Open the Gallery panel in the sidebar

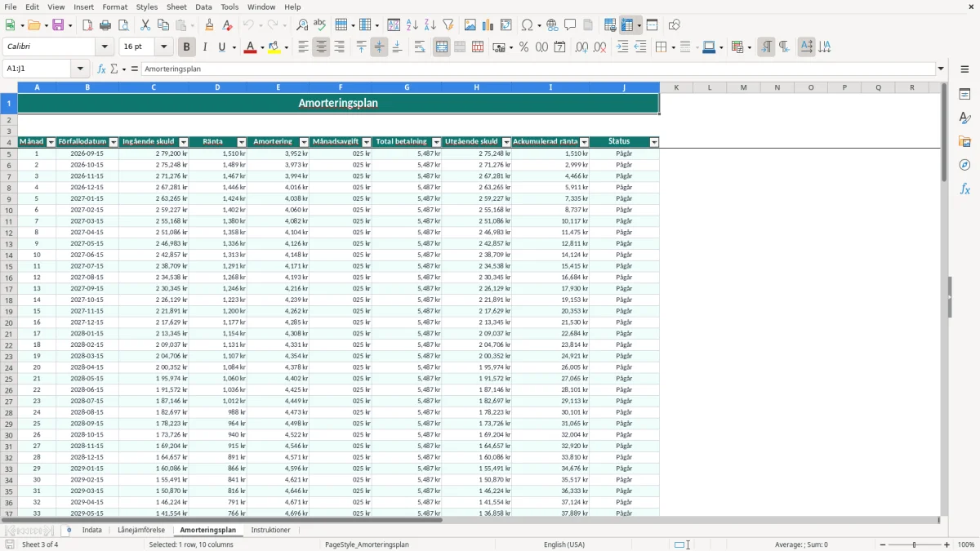click(964, 142)
